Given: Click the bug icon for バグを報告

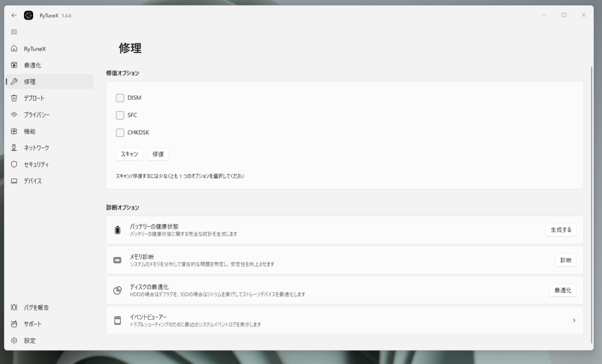Looking at the screenshot, I should [14, 307].
